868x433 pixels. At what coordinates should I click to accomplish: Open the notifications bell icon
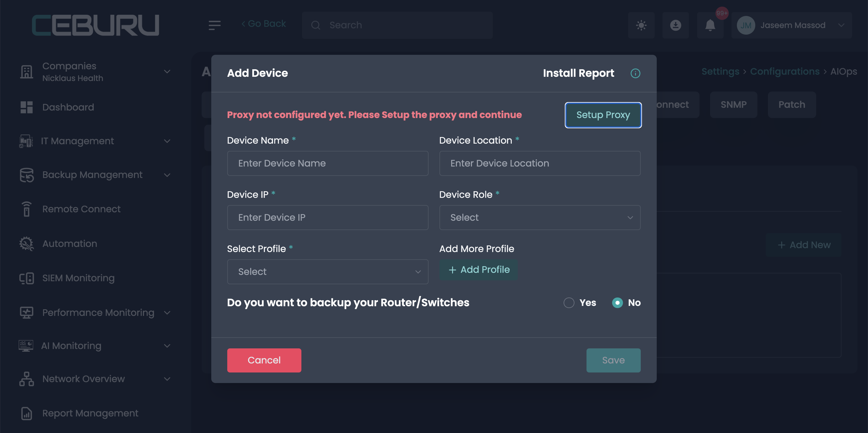710,25
